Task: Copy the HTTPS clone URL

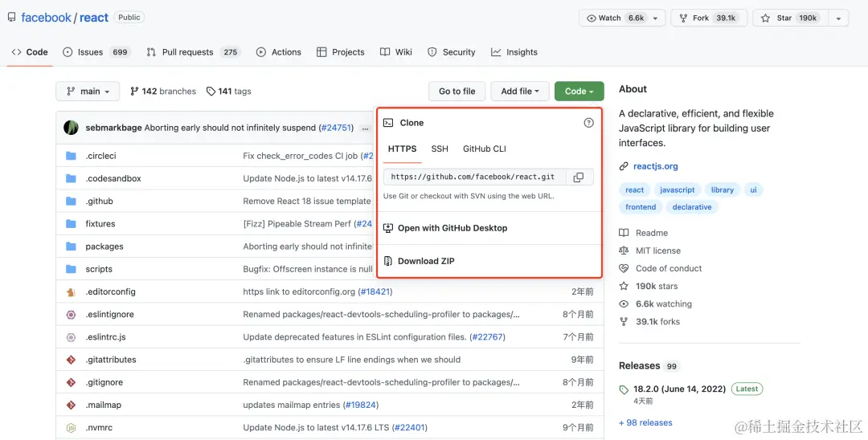Action: [x=579, y=177]
